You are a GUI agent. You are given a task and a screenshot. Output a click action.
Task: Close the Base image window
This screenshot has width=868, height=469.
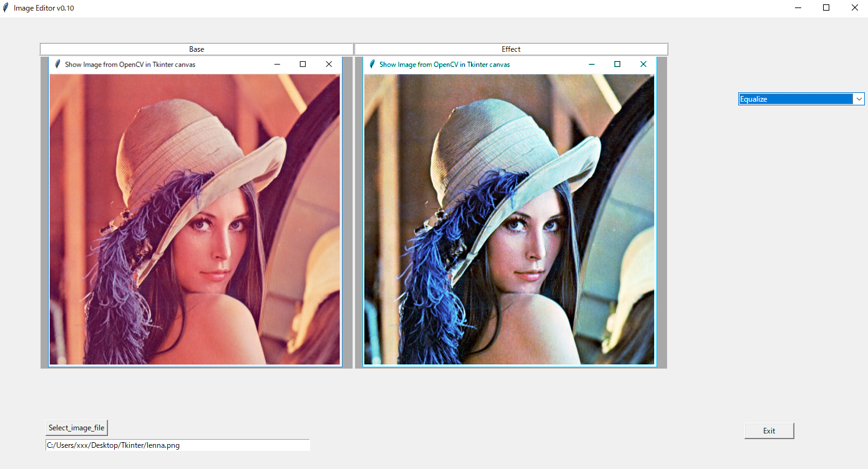329,64
